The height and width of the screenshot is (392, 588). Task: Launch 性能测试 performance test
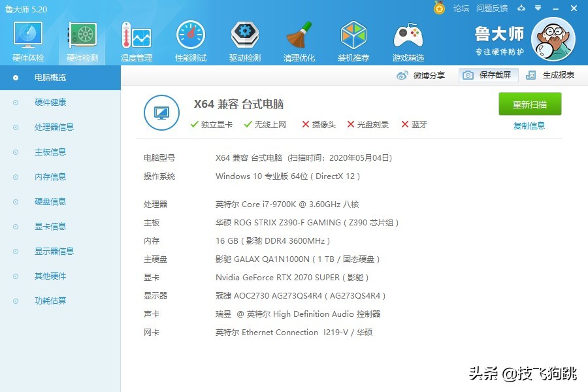pos(190,39)
